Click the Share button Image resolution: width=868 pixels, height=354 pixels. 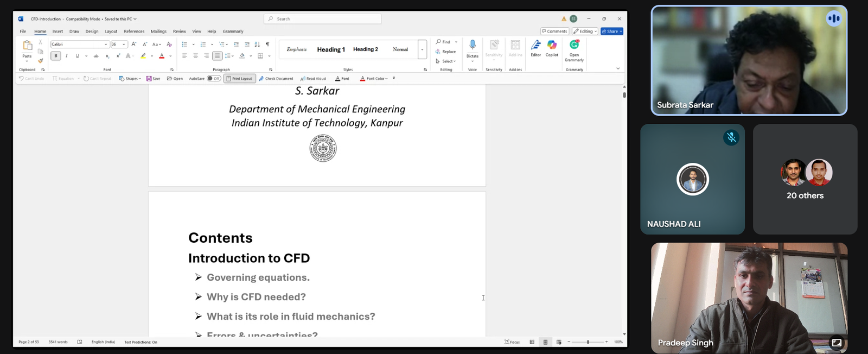(x=611, y=31)
